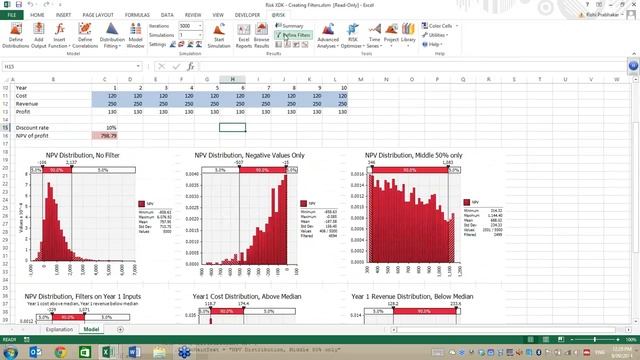Image resolution: width=640 pixels, height=360 pixels.
Task: Open Time Series tool
Action: (x=374, y=36)
